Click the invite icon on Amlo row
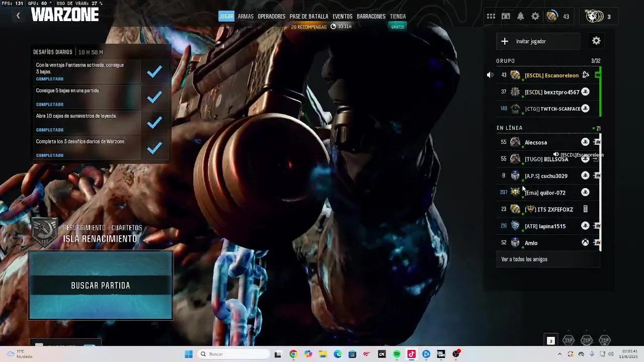This screenshot has width=644, height=362. pos(597,243)
